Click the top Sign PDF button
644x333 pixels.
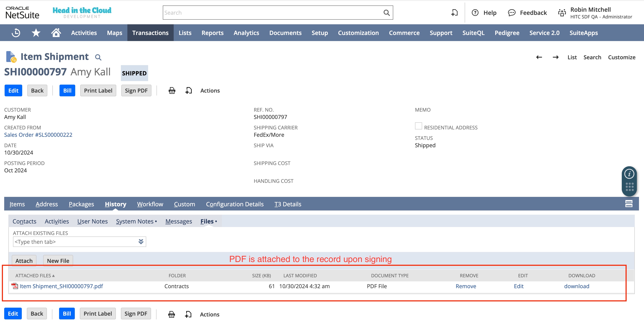tap(136, 90)
